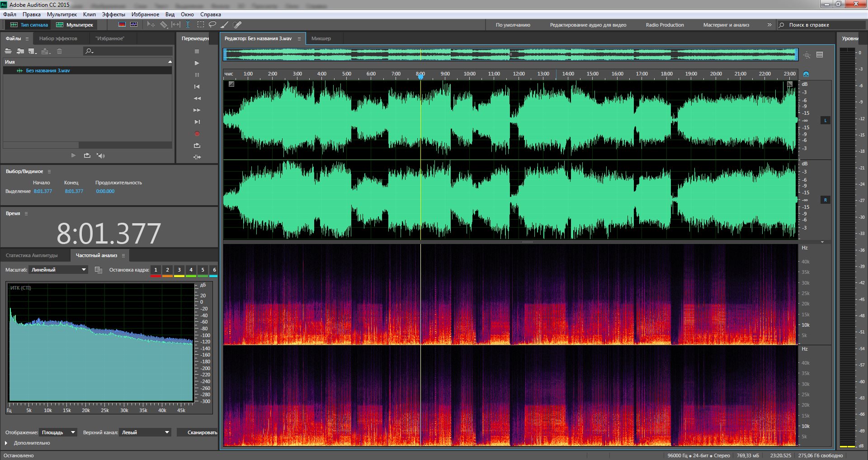Select the Lasso selection tool

click(x=212, y=25)
